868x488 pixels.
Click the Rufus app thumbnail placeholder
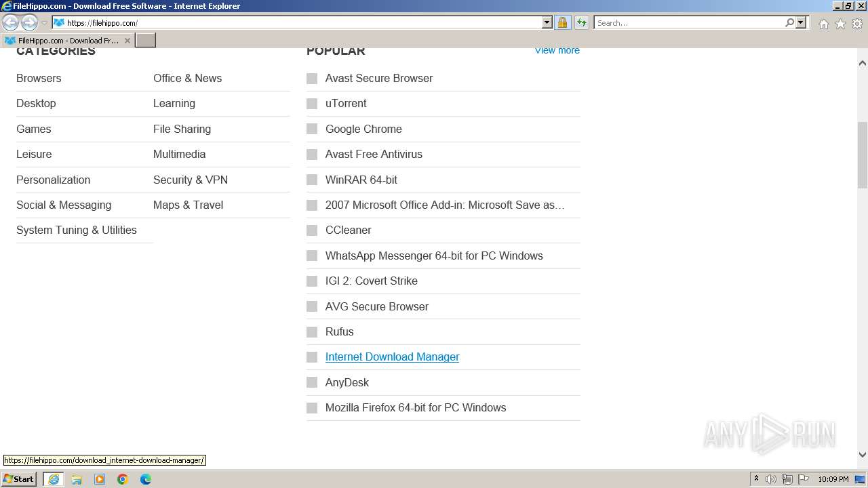[x=312, y=332]
